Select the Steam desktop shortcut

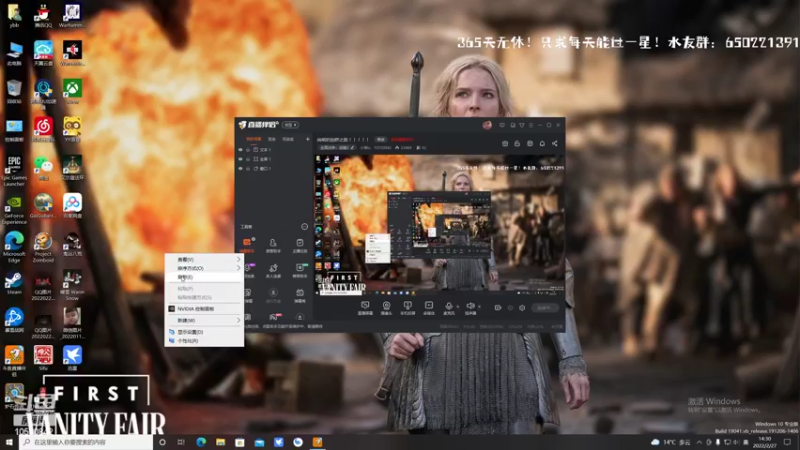pos(14,283)
